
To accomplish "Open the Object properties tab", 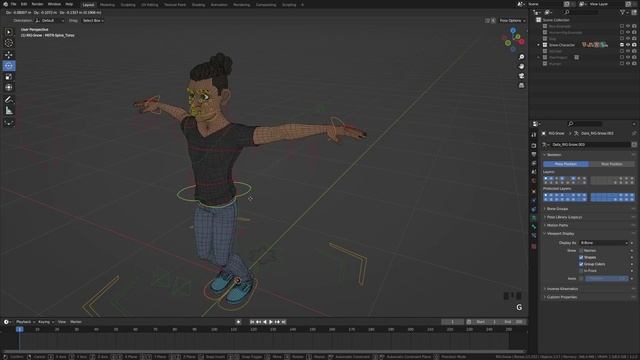I will click(x=533, y=191).
